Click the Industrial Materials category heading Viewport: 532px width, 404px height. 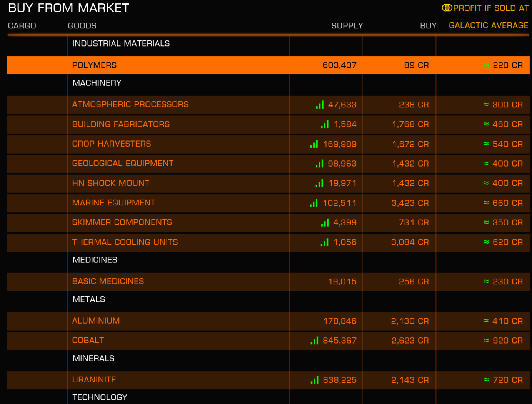121,43
